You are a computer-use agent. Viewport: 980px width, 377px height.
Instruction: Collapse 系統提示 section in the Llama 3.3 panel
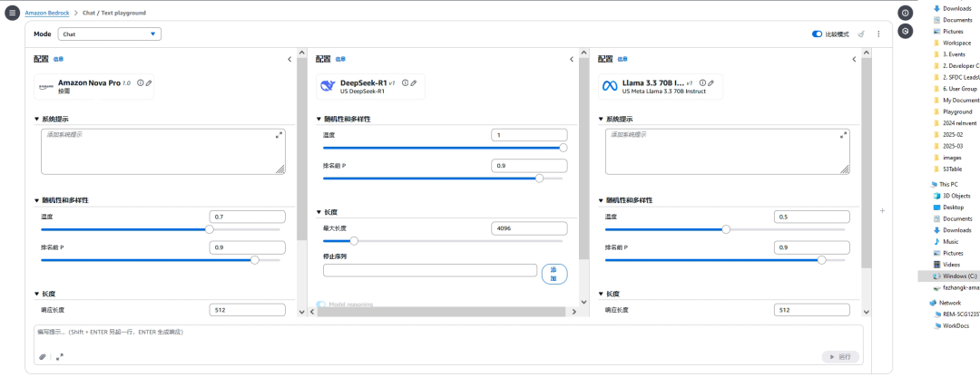pyautogui.click(x=615, y=120)
